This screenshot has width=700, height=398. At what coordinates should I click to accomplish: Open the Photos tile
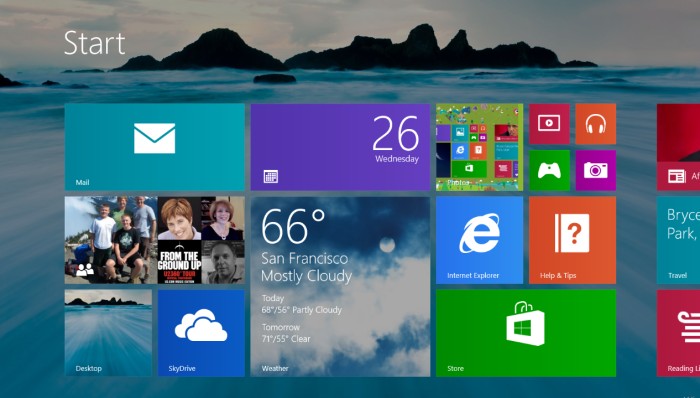point(479,147)
